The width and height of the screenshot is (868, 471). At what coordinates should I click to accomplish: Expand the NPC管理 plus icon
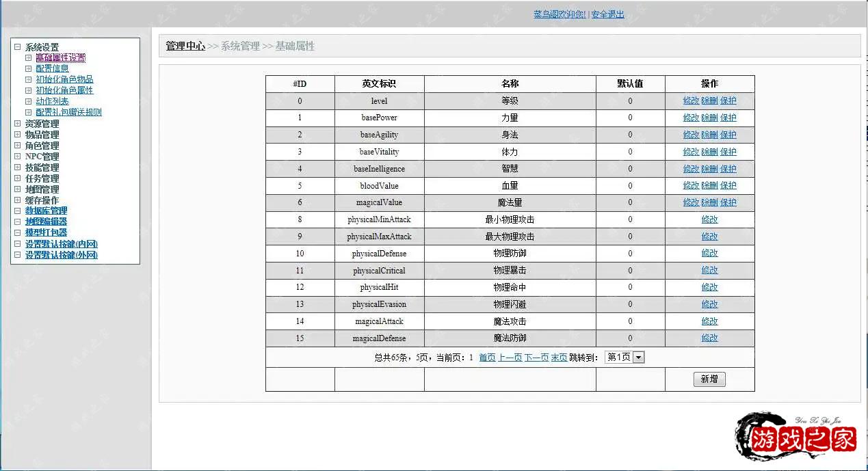[x=18, y=157]
